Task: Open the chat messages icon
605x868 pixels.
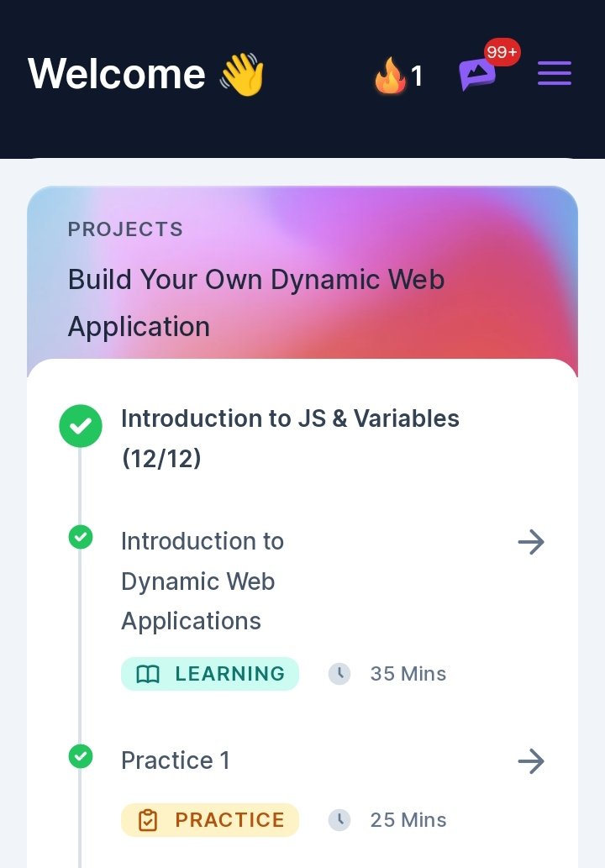Action: coord(476,74)
